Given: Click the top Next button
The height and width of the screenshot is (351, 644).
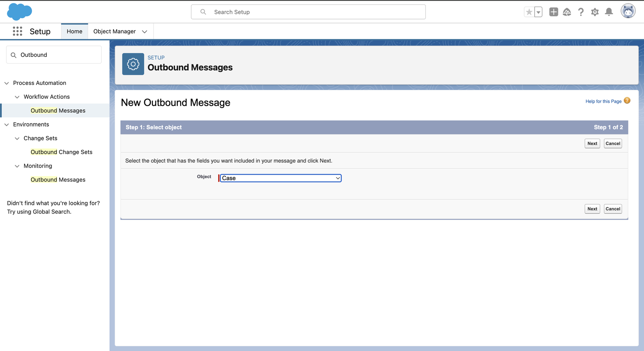Looking at the screenshot, I should click(x=592, y=143).
